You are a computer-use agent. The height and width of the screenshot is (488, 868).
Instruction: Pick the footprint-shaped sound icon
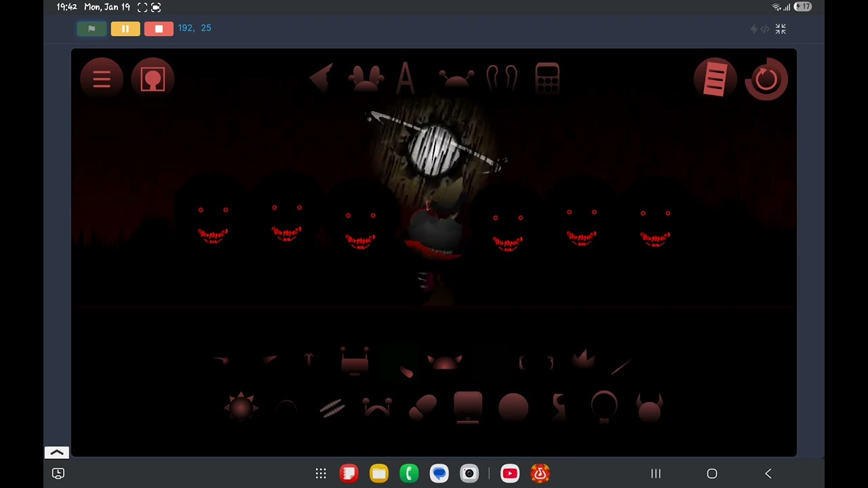click(422, 407)
